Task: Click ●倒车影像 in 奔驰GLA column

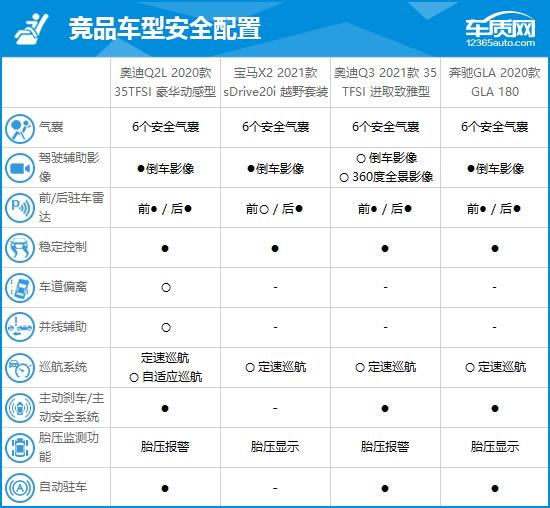Action: 495,169
